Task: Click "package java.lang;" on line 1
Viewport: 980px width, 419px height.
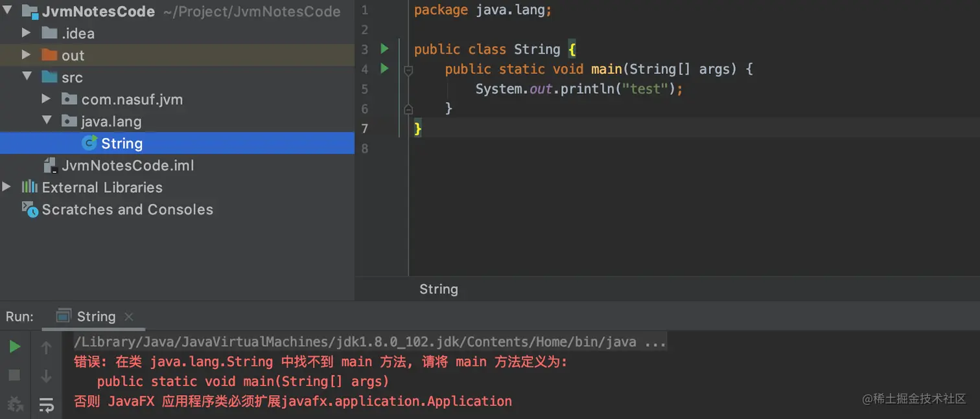Action: 483,10
